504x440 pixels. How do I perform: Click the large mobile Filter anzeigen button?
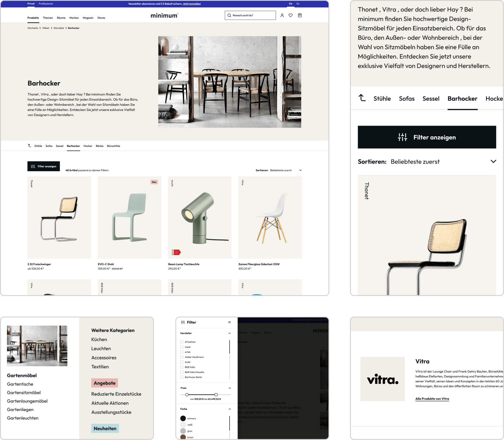[427, 137]
